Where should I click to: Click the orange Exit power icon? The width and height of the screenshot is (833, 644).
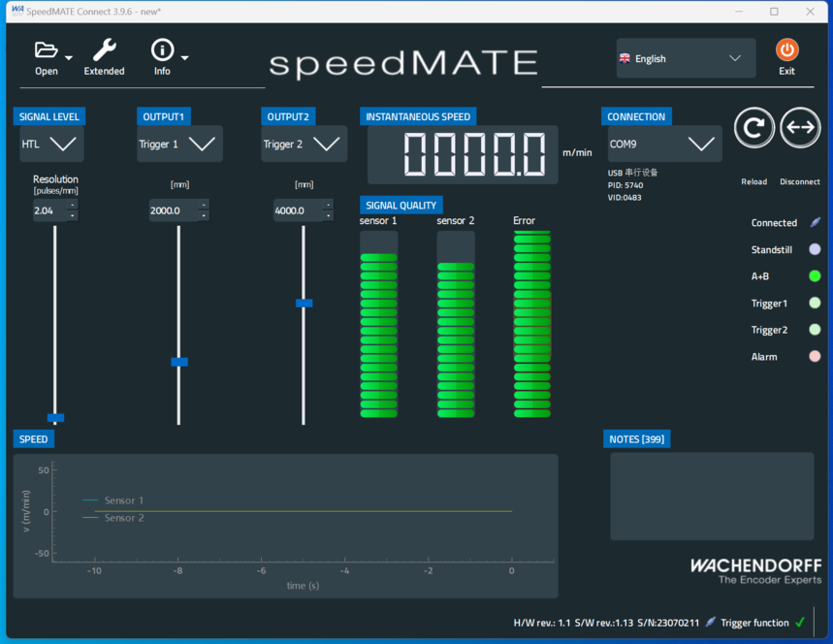coord(786,49)
